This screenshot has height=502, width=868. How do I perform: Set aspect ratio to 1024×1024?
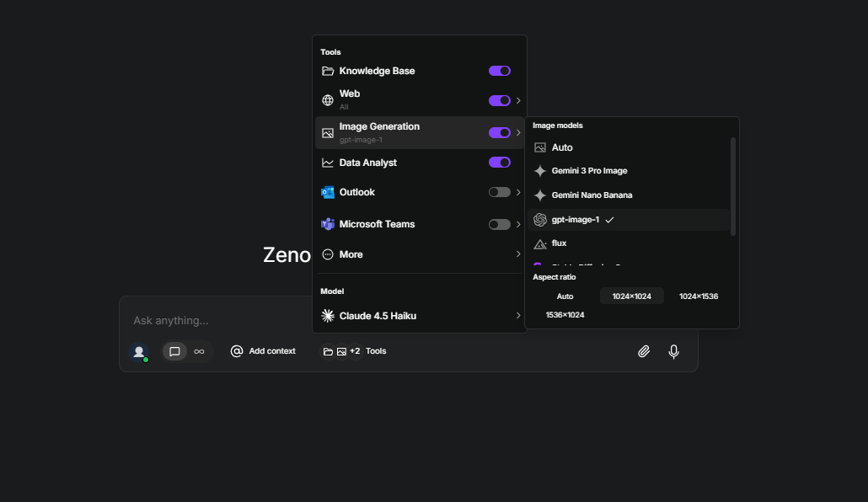coord(632,296)
